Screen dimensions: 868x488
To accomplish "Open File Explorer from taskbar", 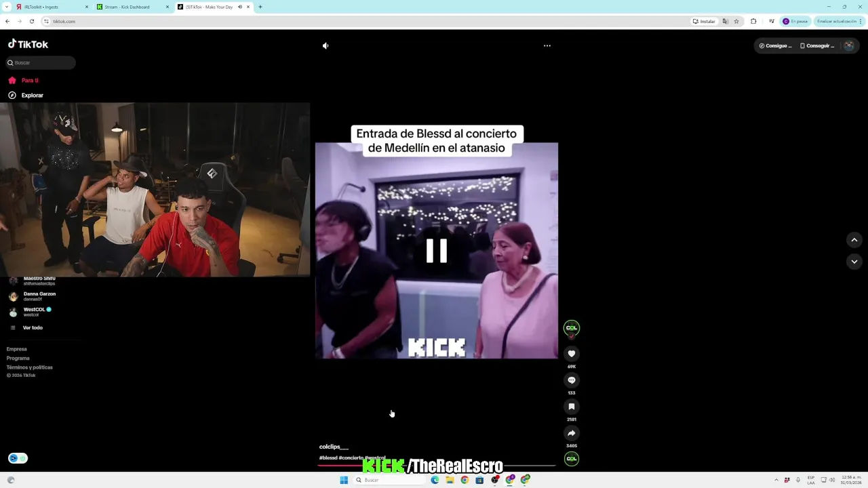I will (x=450, y=480).
